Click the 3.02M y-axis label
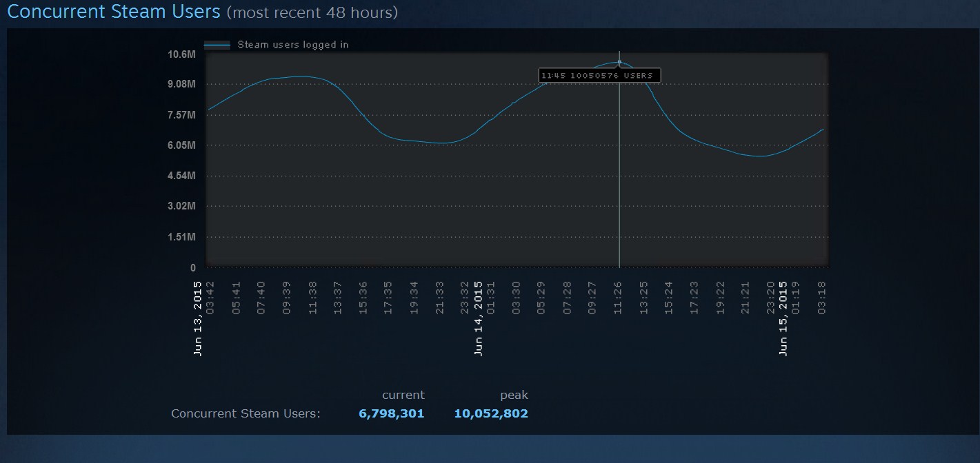Image resolution: width=980 pixels, height=463 pixels. (182, 206)
